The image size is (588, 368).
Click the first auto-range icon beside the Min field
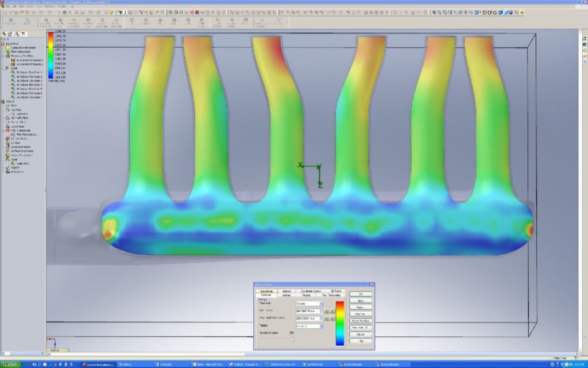click(326, 311)
